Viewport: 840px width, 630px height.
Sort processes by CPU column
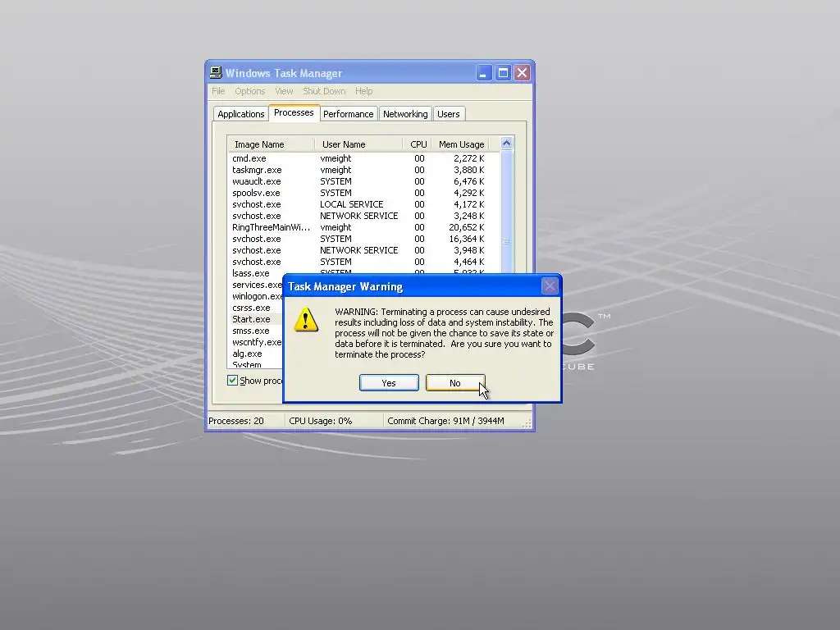pos(418,144)
